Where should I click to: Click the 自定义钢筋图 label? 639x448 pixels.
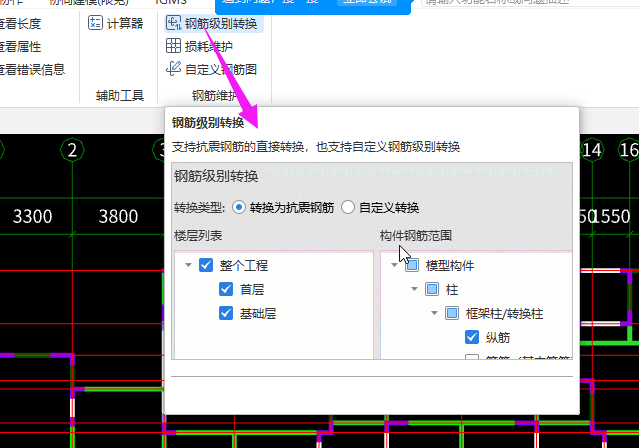tap(221, 69)
